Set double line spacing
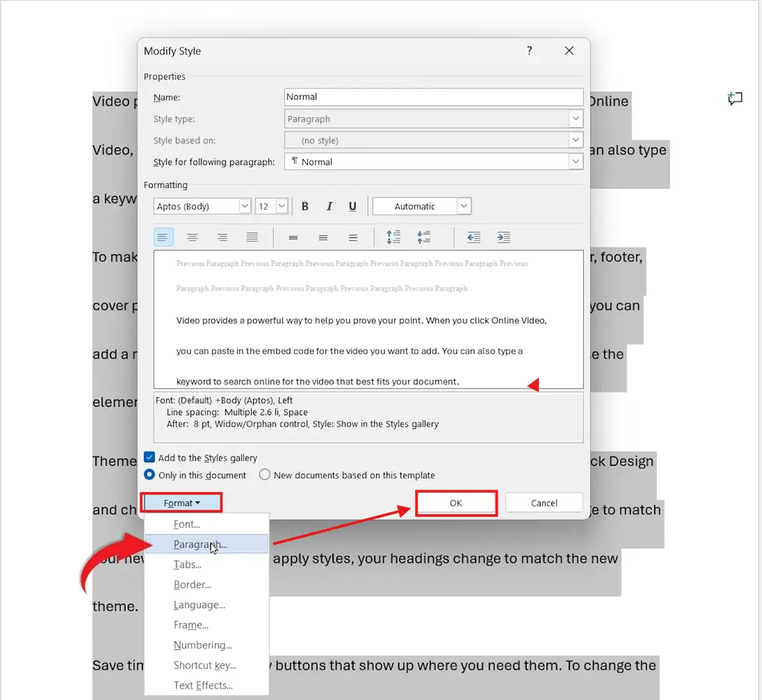This screenshot has width=762, height=700. [x=353, y=238]
